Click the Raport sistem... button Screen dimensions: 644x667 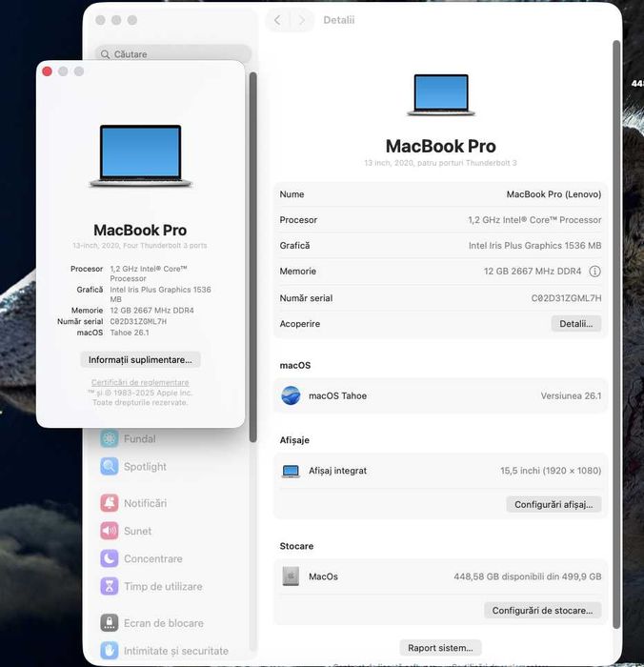pyautogui.click(x=440, y=648)
